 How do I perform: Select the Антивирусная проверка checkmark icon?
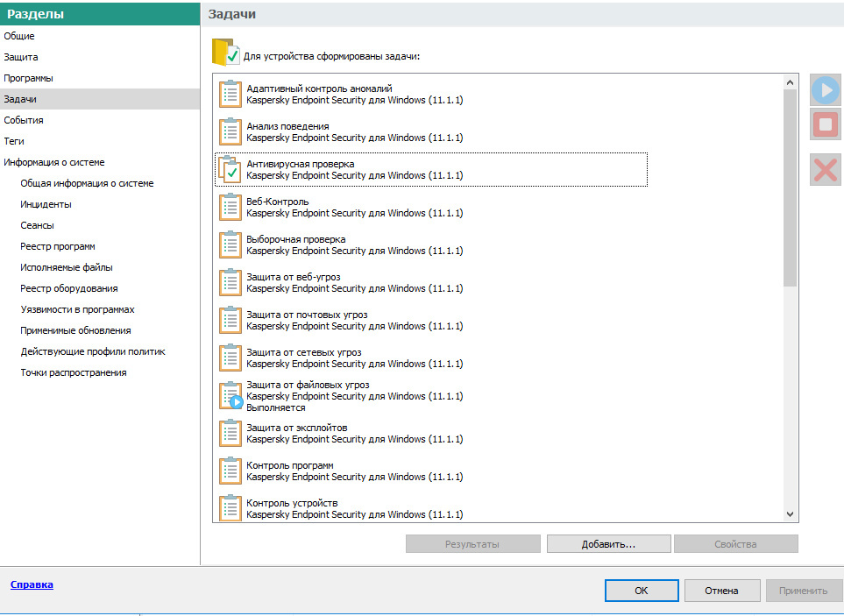[231, 169]
